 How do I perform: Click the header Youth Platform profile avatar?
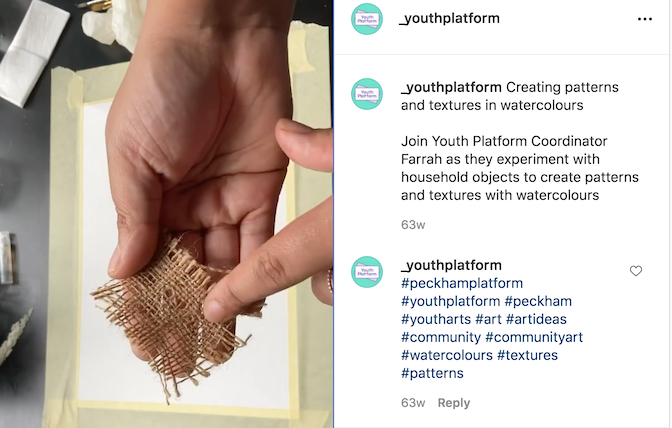coord(367,19)
